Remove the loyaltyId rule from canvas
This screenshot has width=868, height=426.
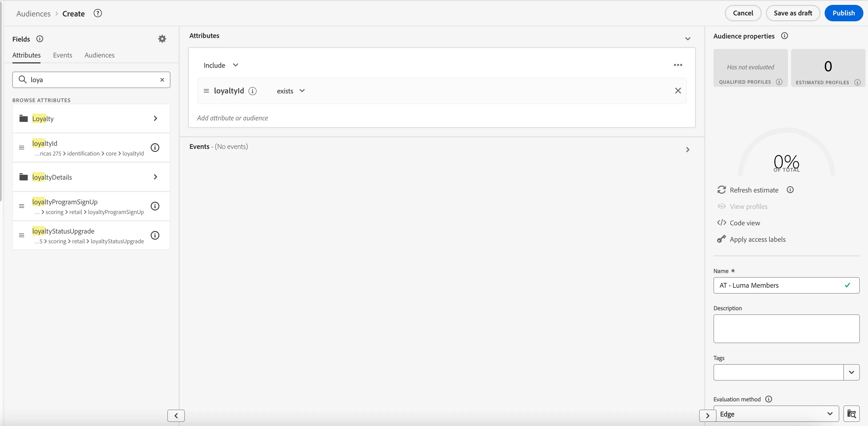[678, 91]
